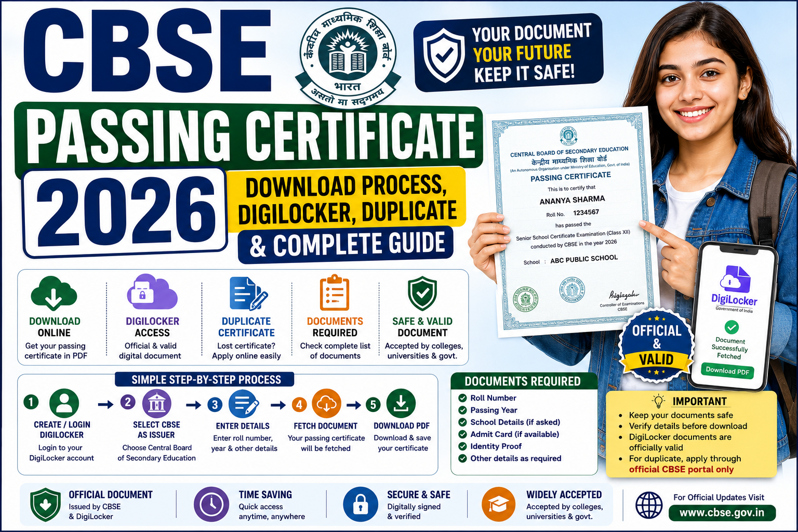
Task: Click 'Issued by CBSE & DigiLocker' text
Action: point(95,511)
